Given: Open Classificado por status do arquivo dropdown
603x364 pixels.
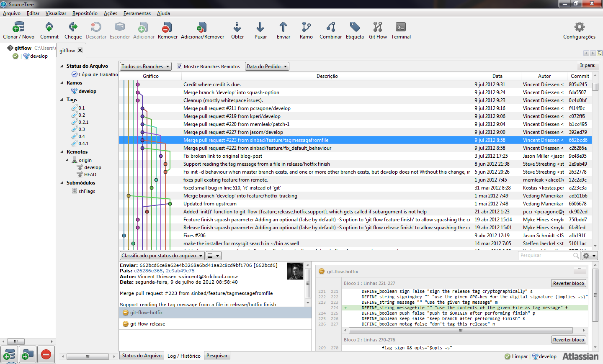Looking at the screenshot, I should 162,256.
